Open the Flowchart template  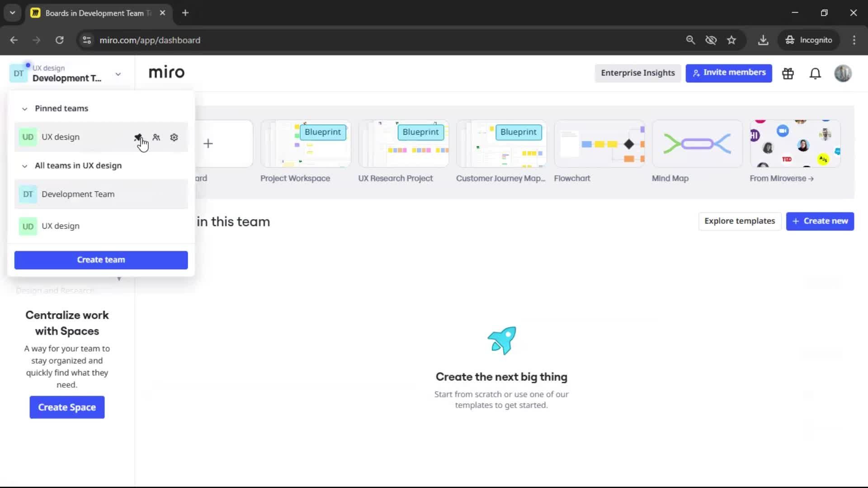click(x=599, y=144)
